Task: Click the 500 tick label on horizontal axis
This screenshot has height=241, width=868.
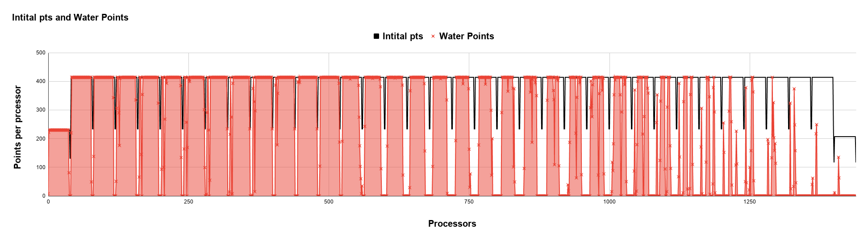Action: coord(329,202)
